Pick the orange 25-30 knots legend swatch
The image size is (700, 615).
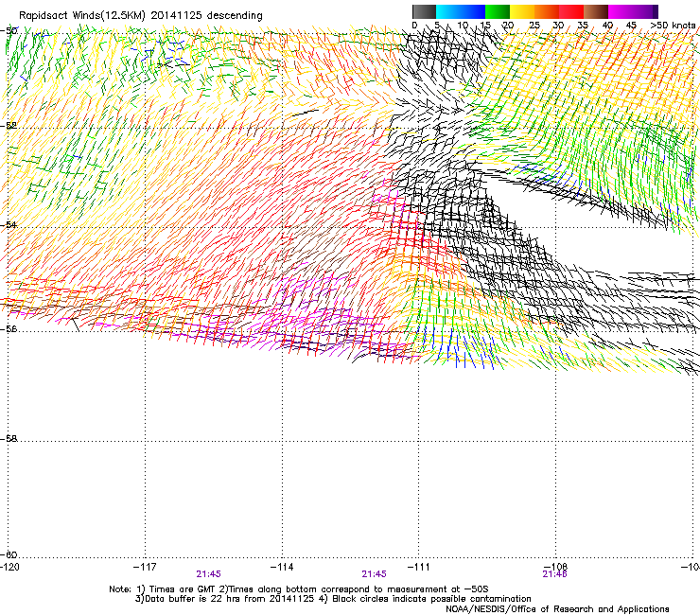click(547, 11)
